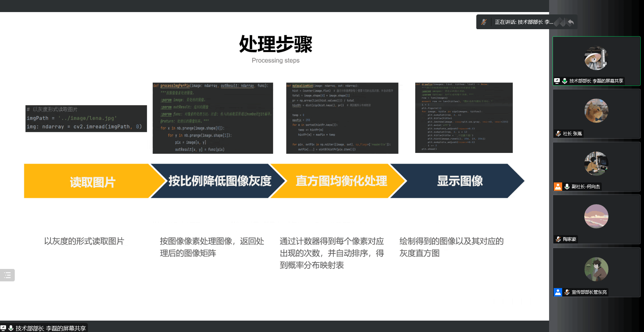Toggle microphone icon for 副社长-何向杰

[x=567, y=186]
